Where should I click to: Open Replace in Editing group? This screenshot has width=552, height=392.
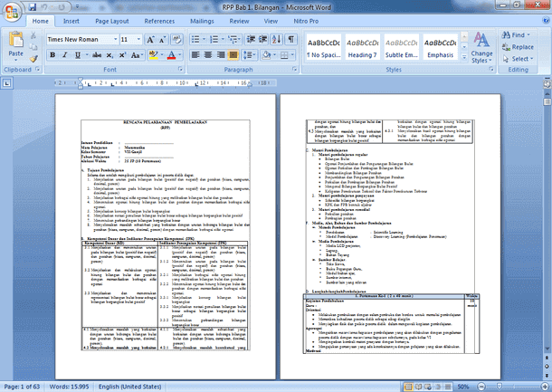[x=518, y=47]
